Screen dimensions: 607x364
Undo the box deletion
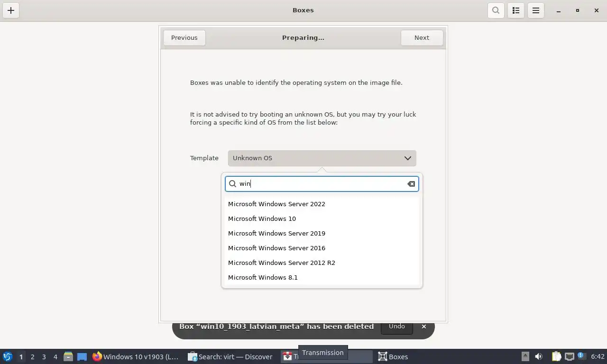(x=396, y=327)
